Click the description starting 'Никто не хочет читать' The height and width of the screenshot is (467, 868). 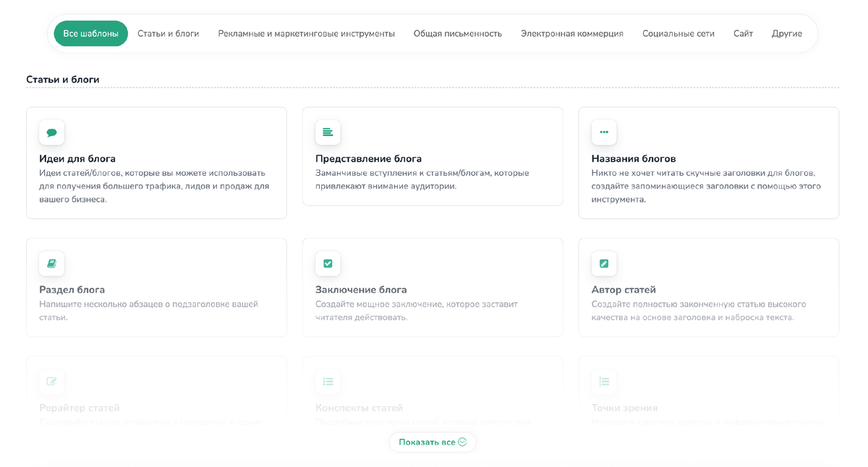coord(706,187)
